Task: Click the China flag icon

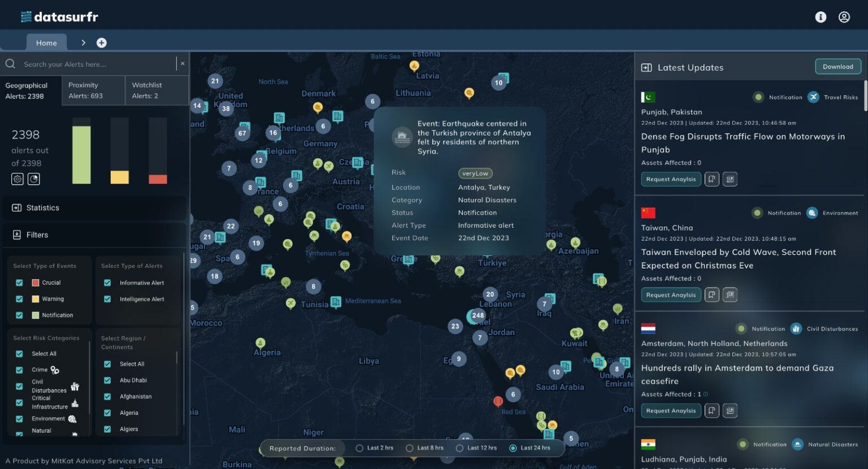Action: (x=648, y=213)
